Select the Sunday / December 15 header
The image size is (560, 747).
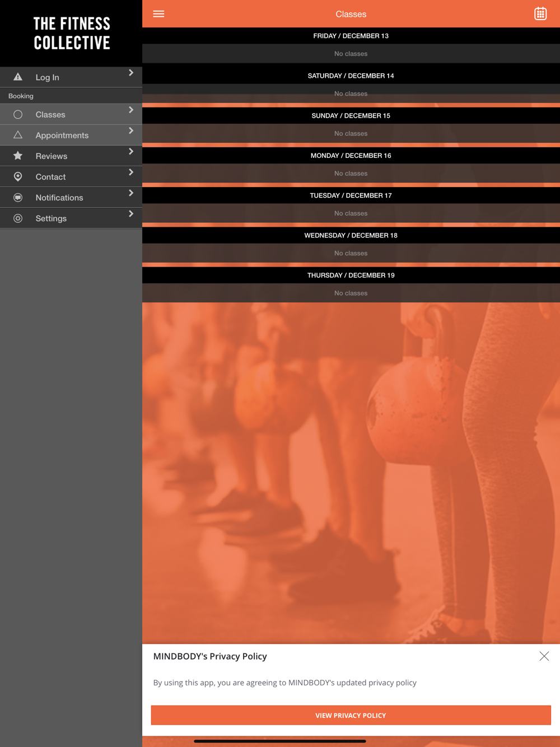[351, 115]
